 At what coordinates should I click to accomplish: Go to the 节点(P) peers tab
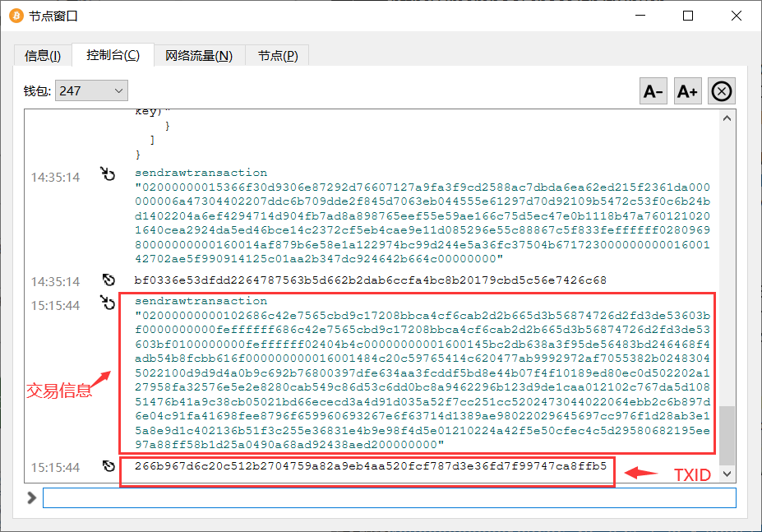click(x=278, y=56)
